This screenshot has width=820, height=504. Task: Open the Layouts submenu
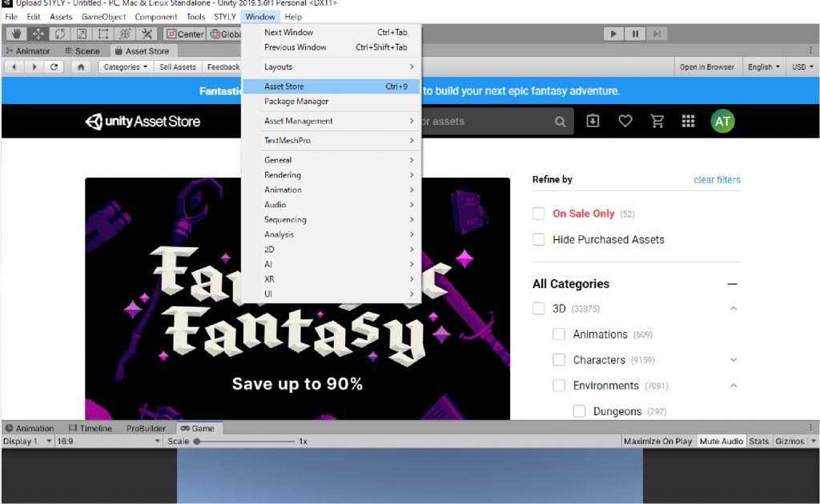(x=331, y=67)
